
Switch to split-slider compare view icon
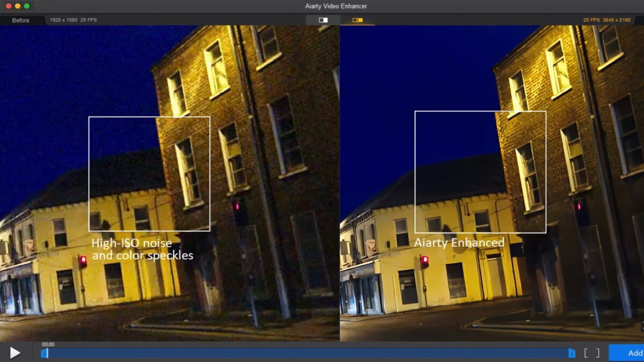click(x=323, y=20)
